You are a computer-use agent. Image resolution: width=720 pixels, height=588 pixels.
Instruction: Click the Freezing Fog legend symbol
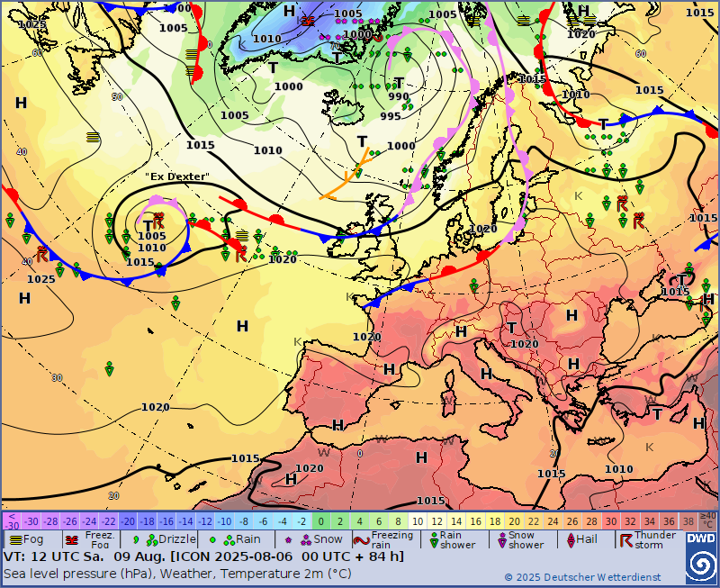point(72,539)
